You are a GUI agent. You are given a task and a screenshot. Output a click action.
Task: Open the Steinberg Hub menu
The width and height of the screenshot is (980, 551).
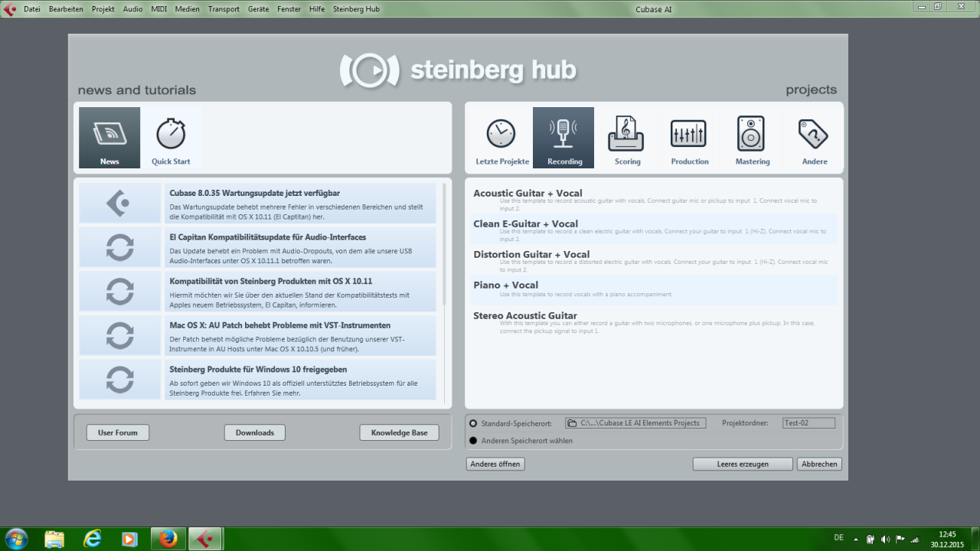[356, 9]
